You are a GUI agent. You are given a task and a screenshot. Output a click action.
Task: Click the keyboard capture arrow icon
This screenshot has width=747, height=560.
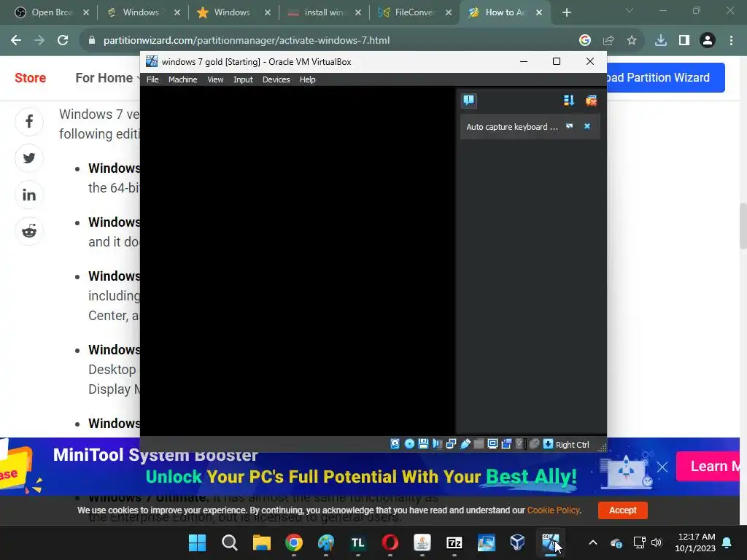(x=548, y=444)
